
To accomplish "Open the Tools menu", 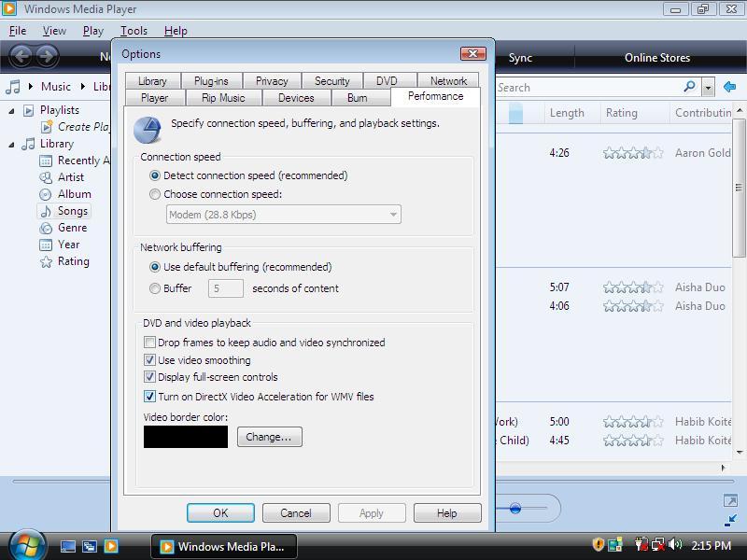I will 134,31.
